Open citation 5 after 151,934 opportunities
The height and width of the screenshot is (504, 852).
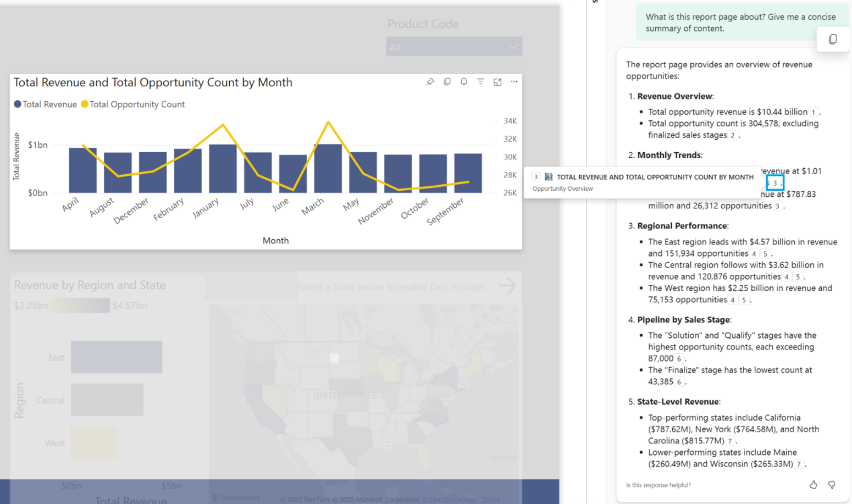765,254
